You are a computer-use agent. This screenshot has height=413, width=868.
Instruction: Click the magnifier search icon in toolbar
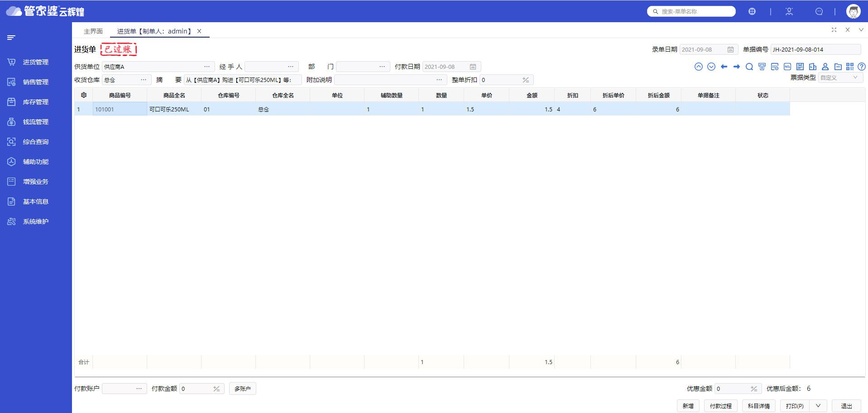click(749, 67)
